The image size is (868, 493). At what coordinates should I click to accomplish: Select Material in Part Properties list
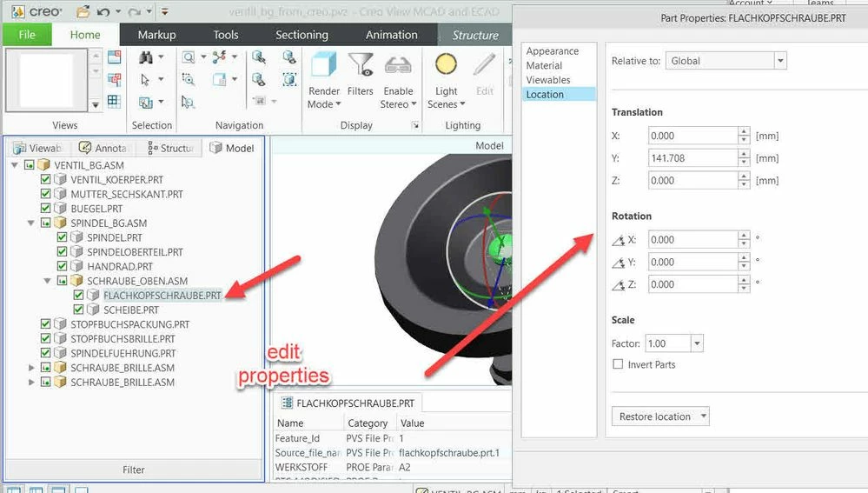pyautogui.click(x=544, y=65)
